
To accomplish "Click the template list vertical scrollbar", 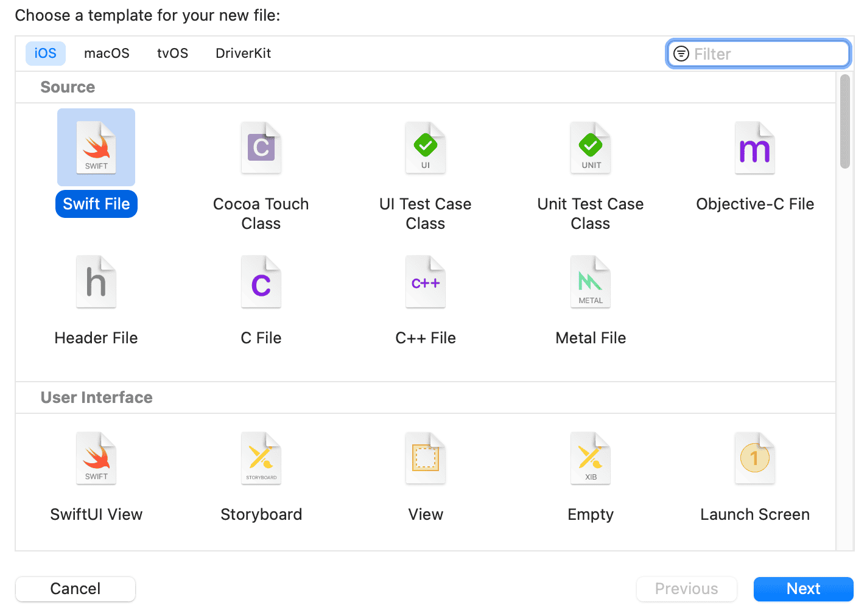I will click(x=844, y=121).
